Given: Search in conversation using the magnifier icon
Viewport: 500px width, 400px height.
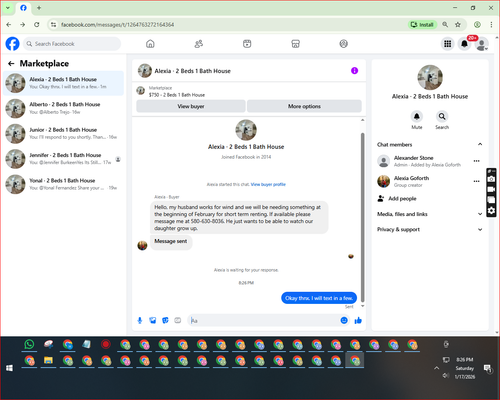Looking at the screenshot, I should [x=442, y=116].
